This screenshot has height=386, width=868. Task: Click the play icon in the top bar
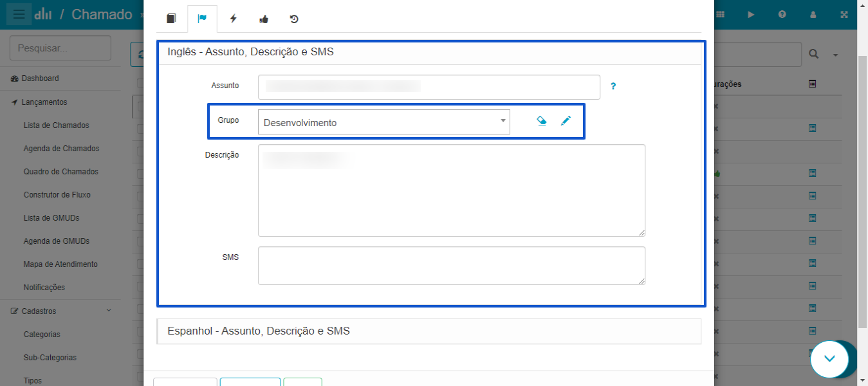coord(751,14)
